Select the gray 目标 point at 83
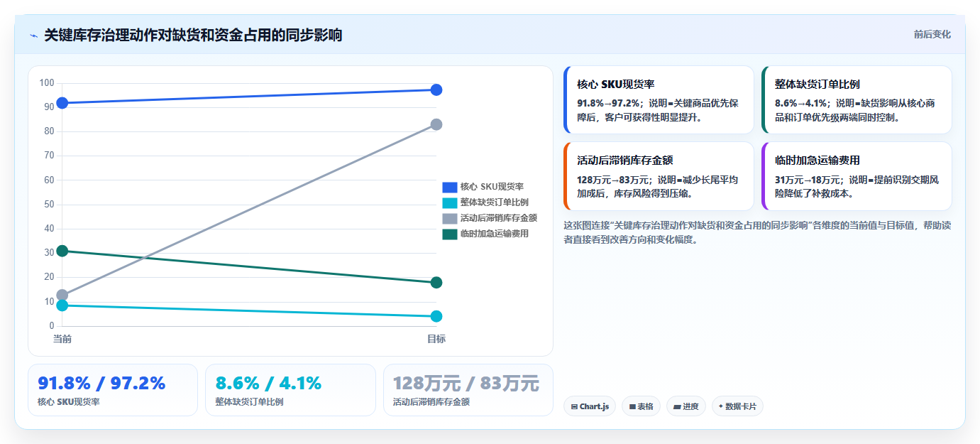 [436, 124]
